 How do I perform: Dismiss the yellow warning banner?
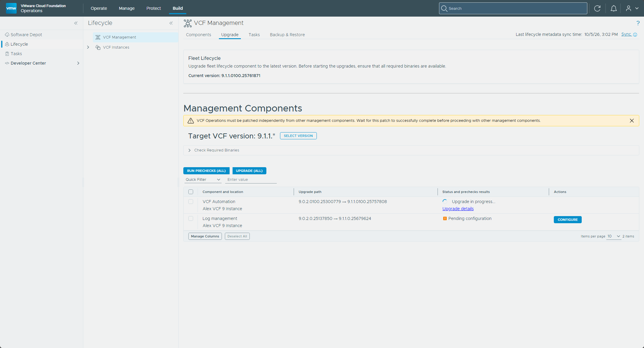[632, 121]
